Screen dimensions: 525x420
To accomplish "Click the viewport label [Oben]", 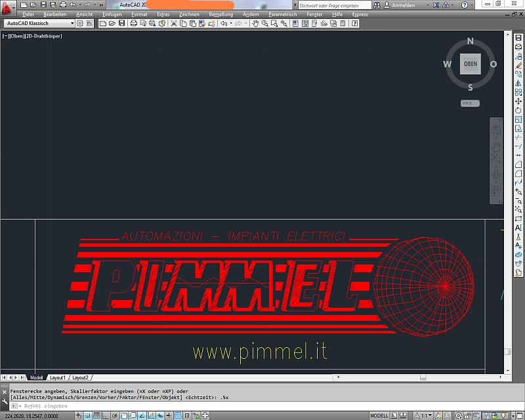I will point(16,36).
